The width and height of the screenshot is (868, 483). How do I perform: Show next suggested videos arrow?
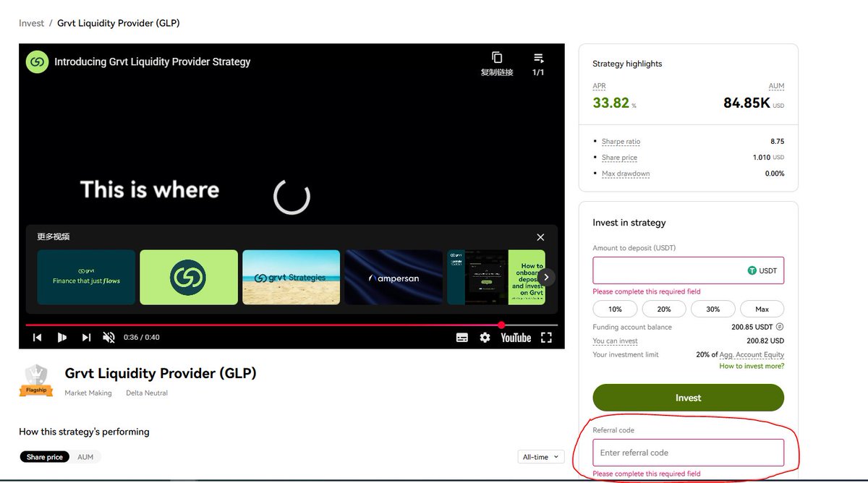click(x=547, y=277)
